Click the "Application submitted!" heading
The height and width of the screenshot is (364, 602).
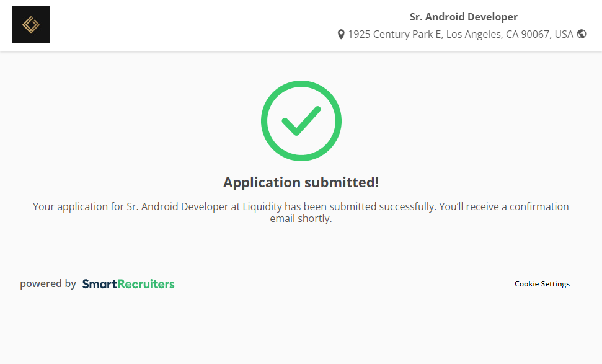click(x=301, y=182)
